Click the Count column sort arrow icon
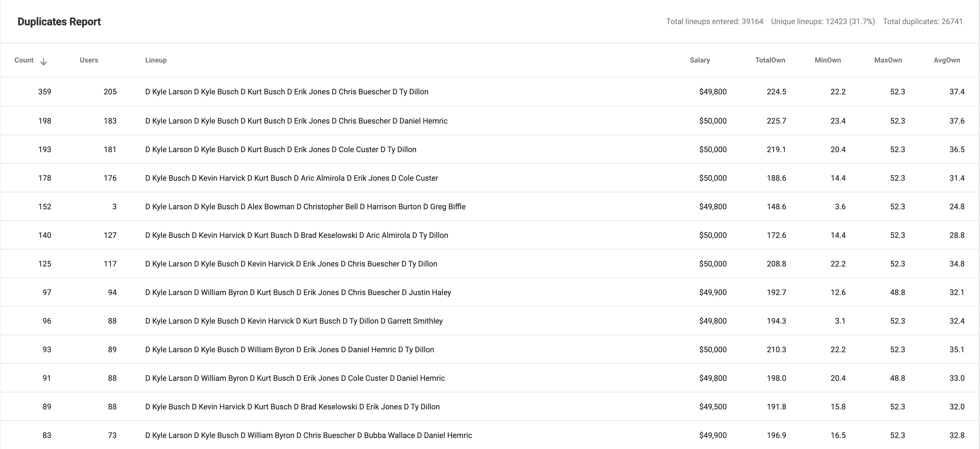Screen dimensions: 980x449 (44, 62)
